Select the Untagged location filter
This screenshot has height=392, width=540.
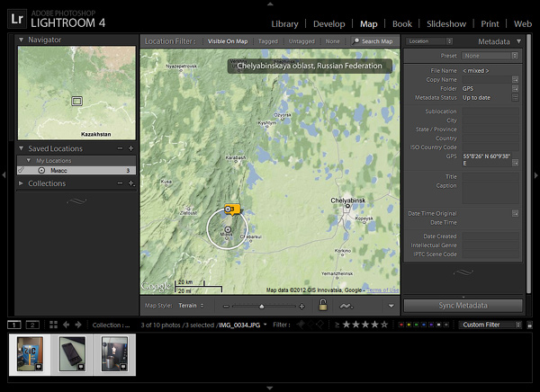(301, 41)
